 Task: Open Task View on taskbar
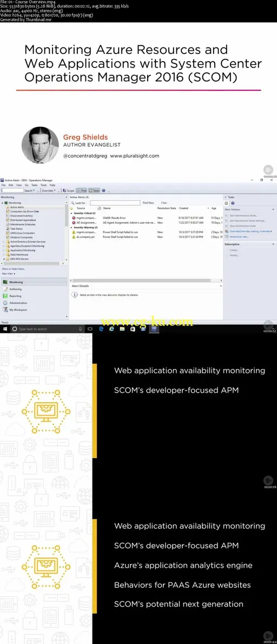pyautogui.click(x=90, y=329)
